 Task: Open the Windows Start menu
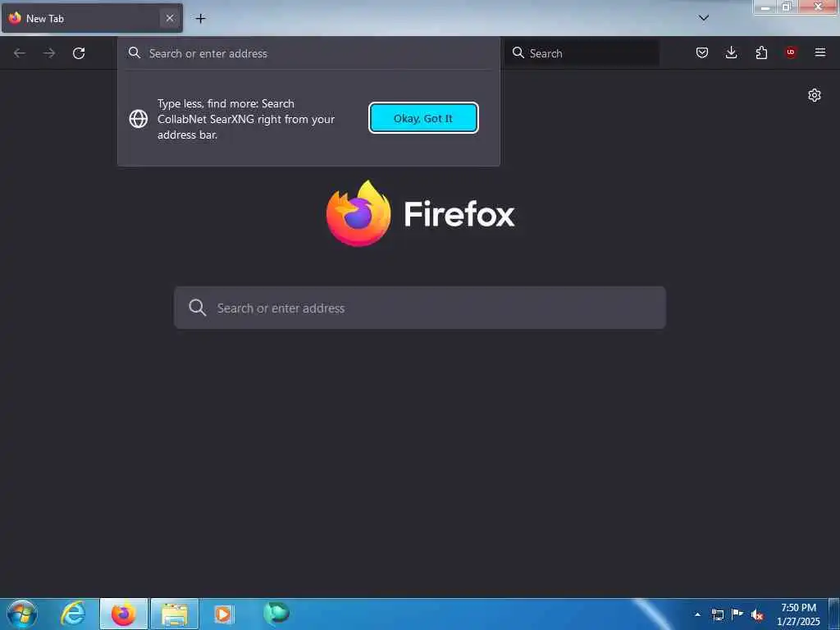click(22, 614)
